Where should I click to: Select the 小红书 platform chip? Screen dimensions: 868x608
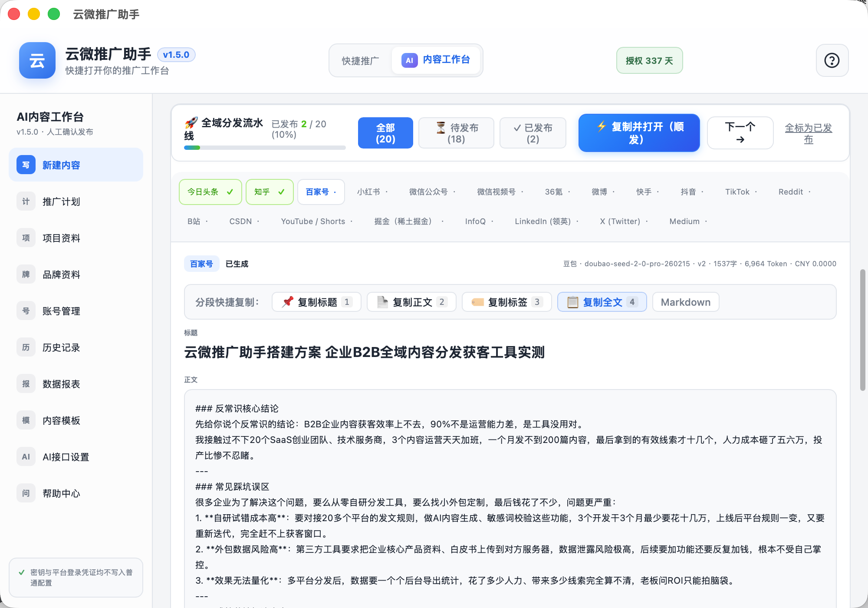[372, 192]
